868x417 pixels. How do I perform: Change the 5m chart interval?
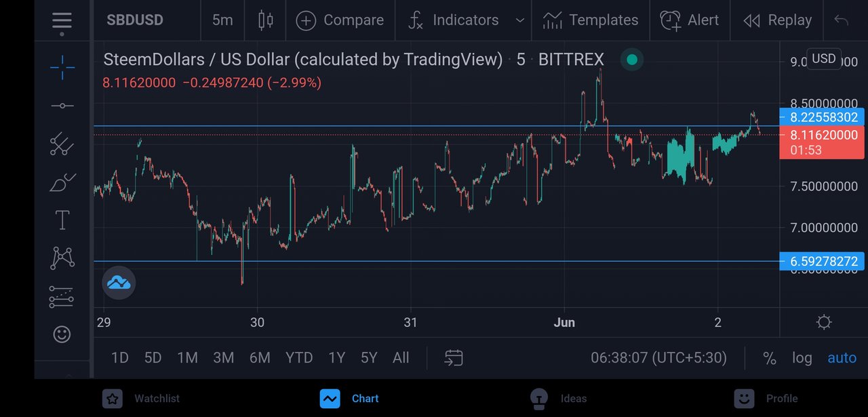222,20
